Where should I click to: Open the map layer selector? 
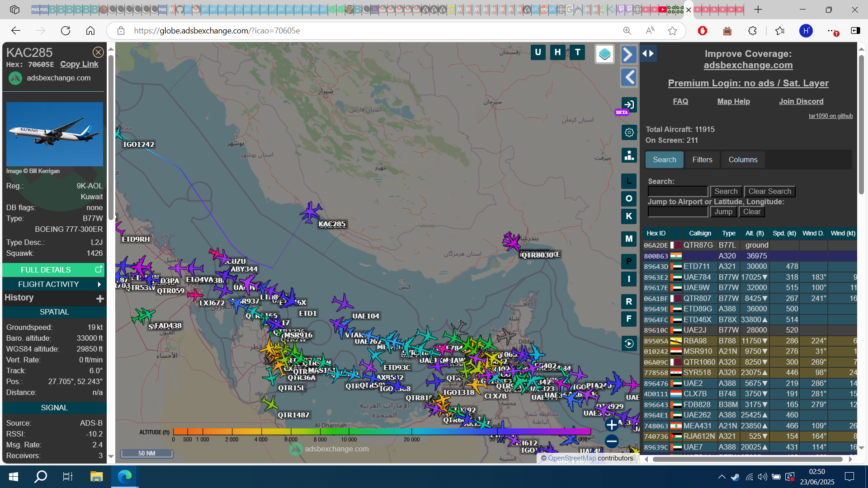(x=604, y=55)
